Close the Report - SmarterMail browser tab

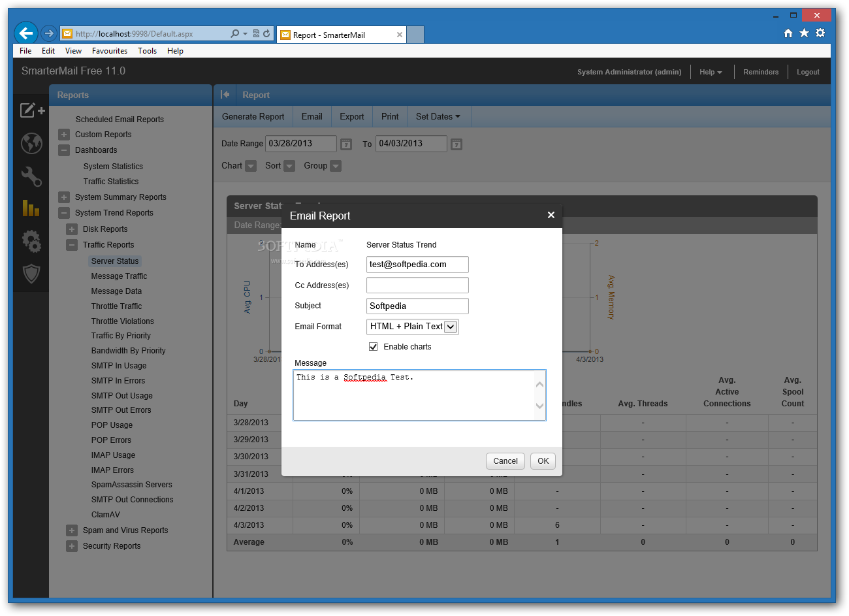pos(400,35)
